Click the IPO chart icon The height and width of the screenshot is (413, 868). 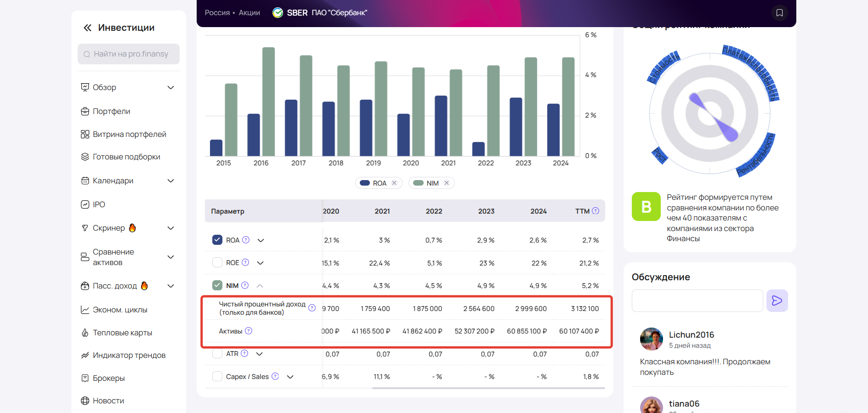click(x=85, y=204)
